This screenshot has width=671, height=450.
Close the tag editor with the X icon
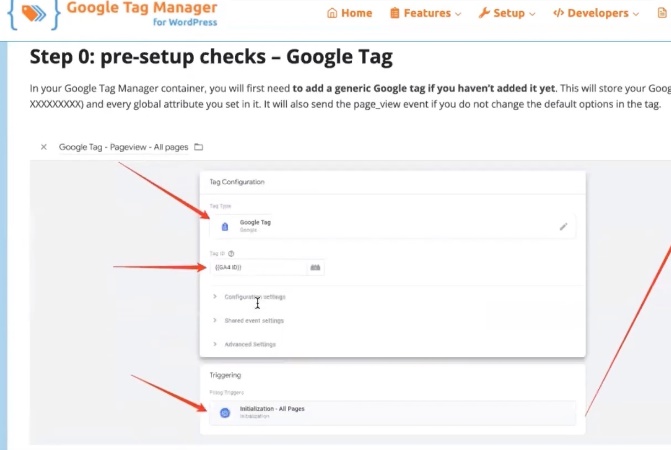[43, 147]
